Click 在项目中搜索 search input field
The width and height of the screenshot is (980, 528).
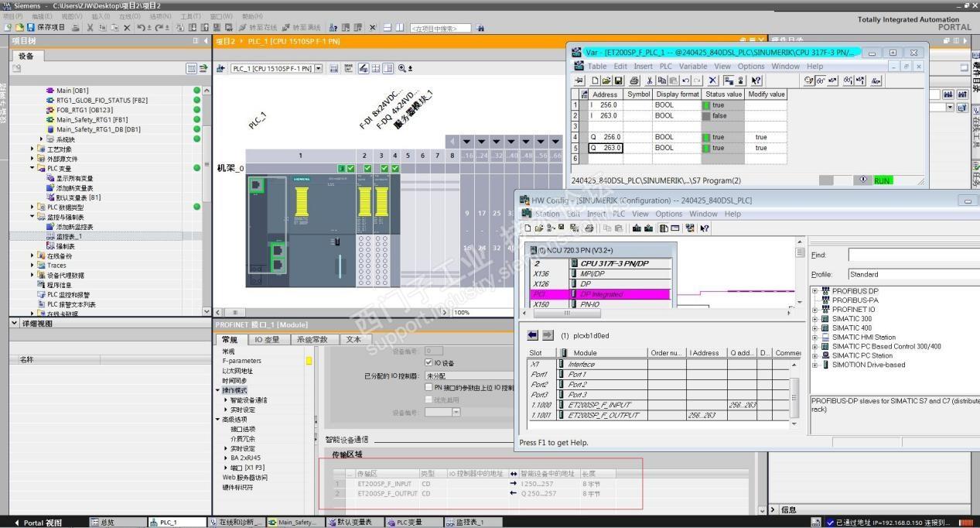click(440, 27)
